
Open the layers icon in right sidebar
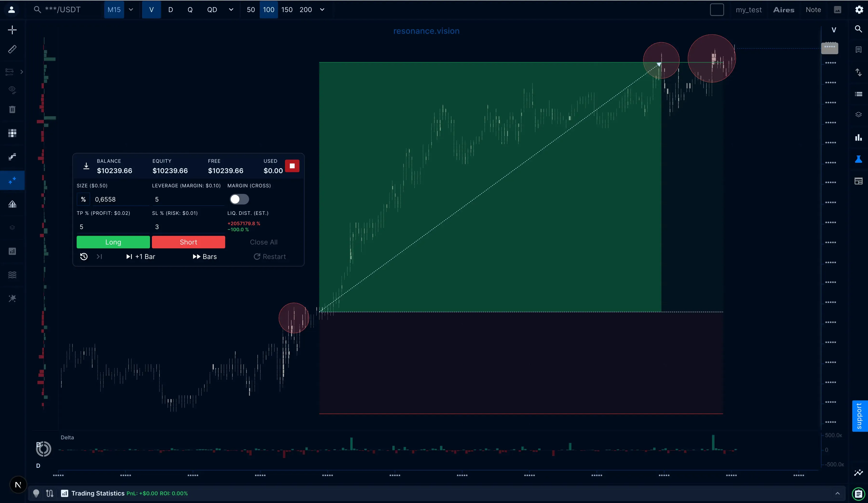tap(858, 114)
